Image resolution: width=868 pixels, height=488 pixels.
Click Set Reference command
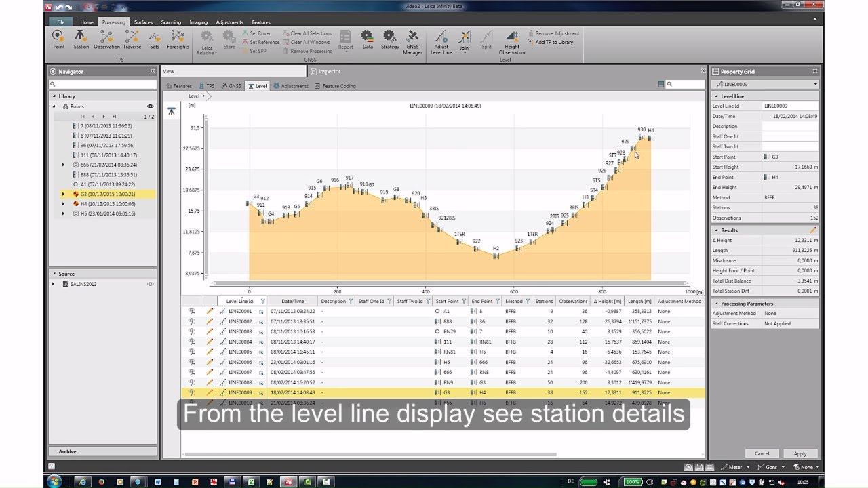(x=260, y=42)
